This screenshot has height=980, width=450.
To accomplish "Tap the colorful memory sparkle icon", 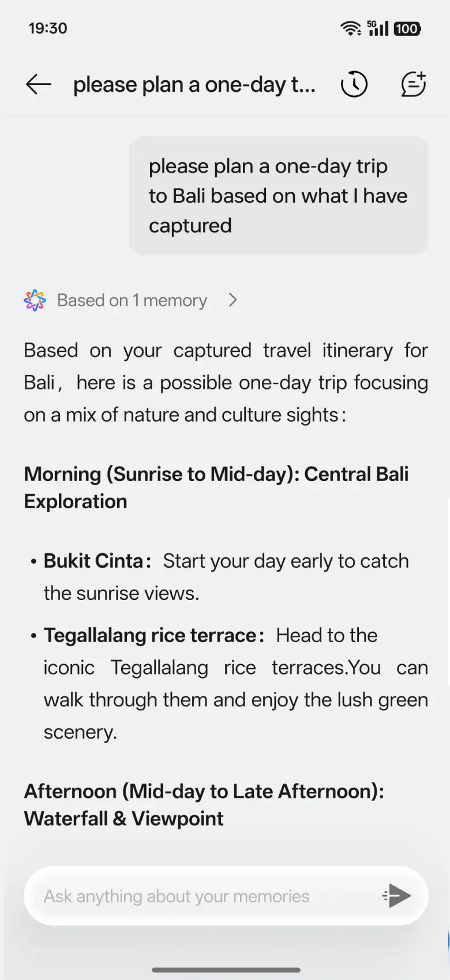I will 35,300.
